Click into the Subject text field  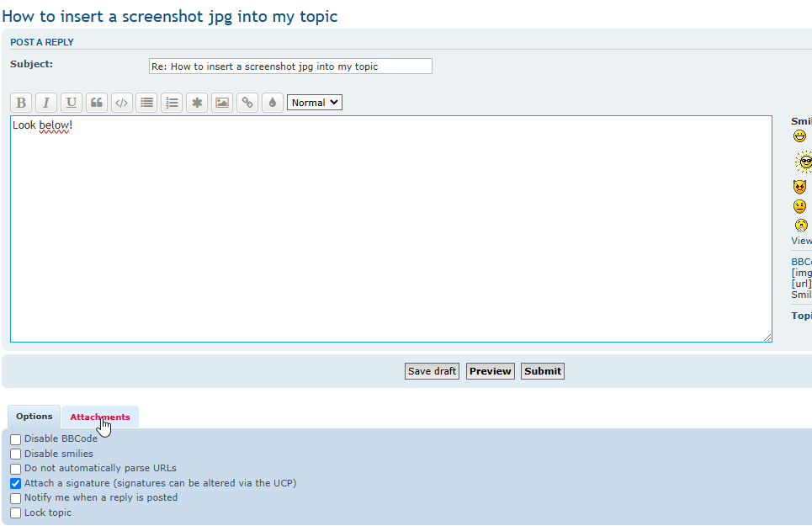click(x=290, y=66)
